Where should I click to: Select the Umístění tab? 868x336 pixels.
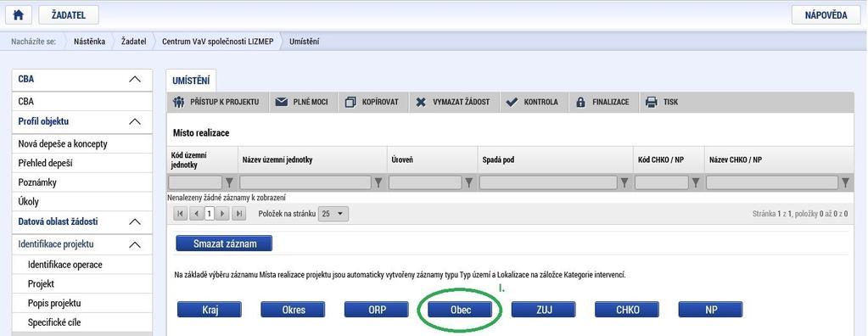[191, 81]
